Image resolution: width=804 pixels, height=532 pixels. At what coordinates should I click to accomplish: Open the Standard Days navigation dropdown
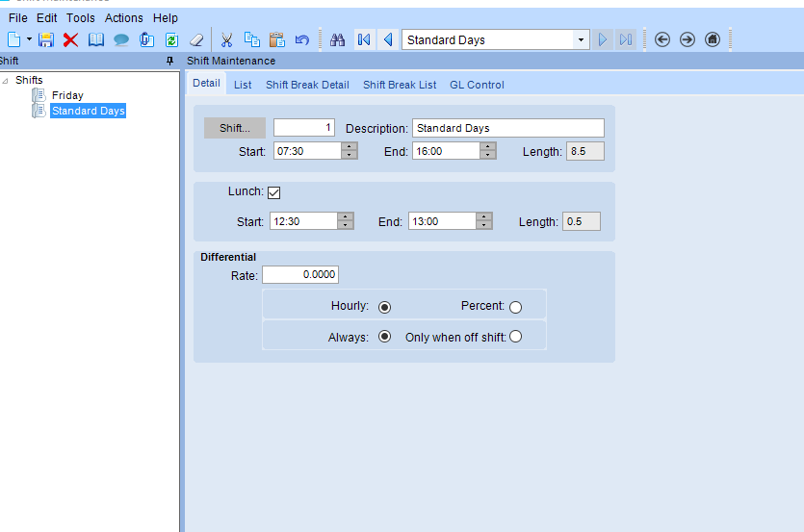pyautogui.click(x=581, y=39)
